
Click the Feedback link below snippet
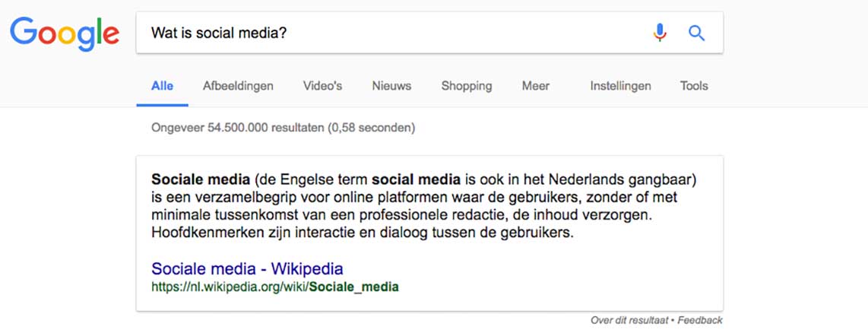pos(700,320)
